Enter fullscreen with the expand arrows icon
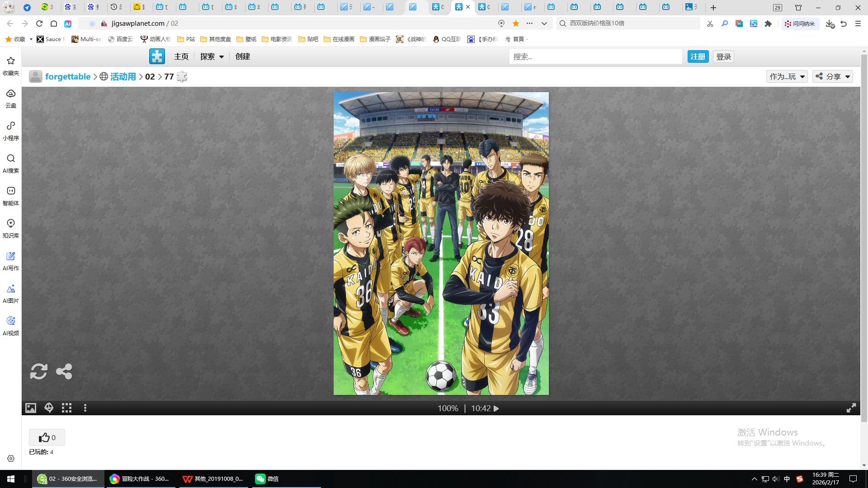 (851, 408)
